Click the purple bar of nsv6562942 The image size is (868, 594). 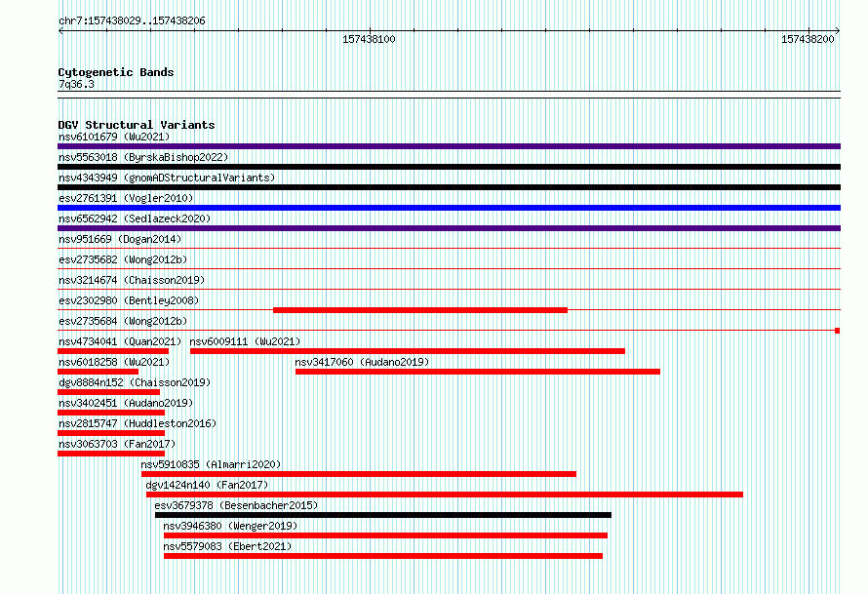[x=449, y=228]
